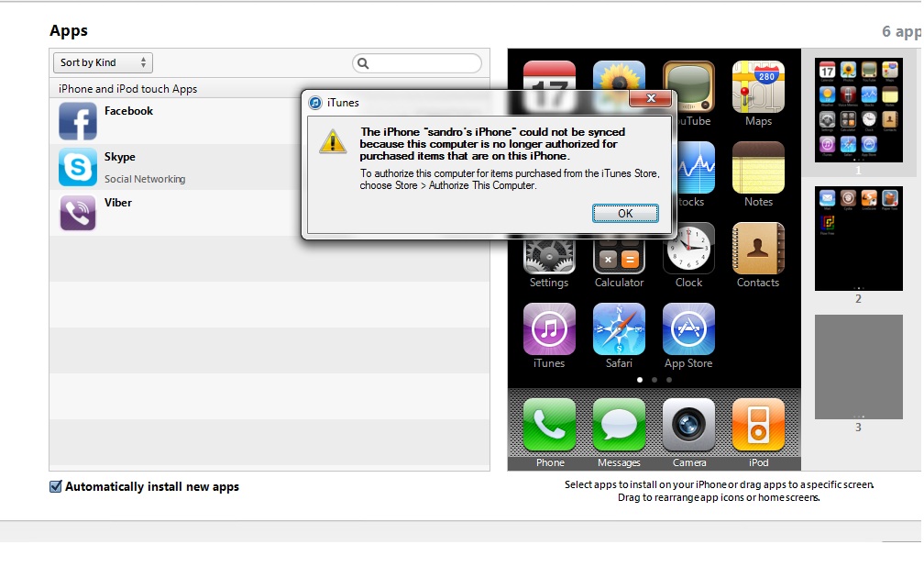Click the Notes icon on iPhone screen
This screenshot has width=924, height=578.
pyautogui.click(x=758, y=168)
